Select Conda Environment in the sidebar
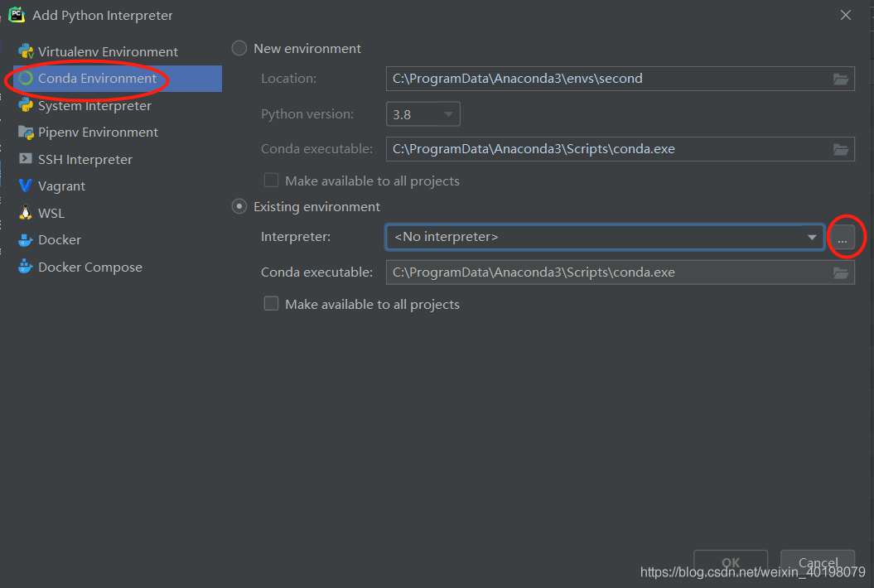Viewport: 874px width, 588px height. [x=117, y=78]
